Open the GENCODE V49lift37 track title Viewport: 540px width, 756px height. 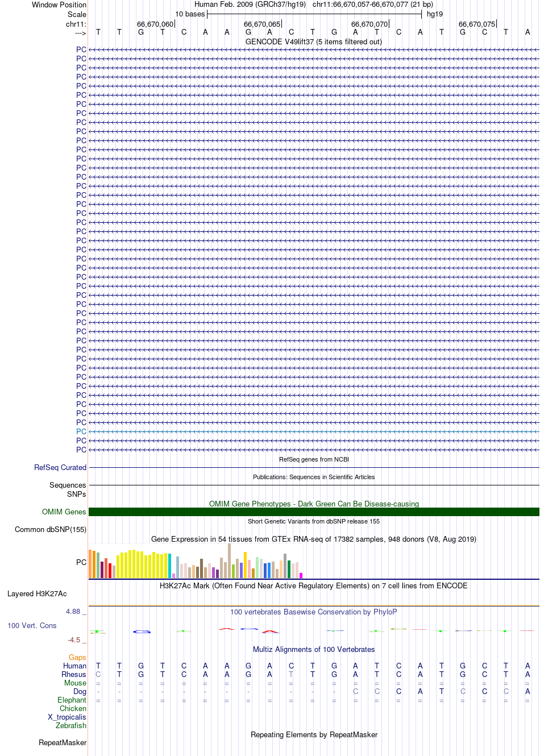click(x=314, y=41)
